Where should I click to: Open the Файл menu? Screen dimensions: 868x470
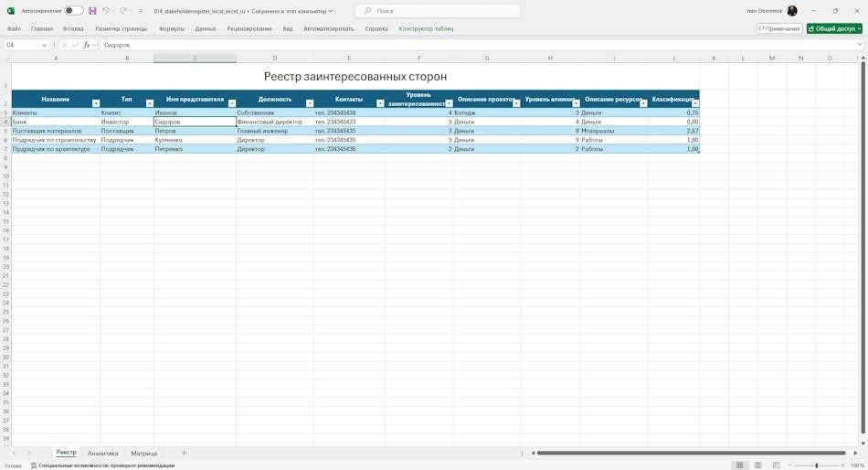point(14,28)
